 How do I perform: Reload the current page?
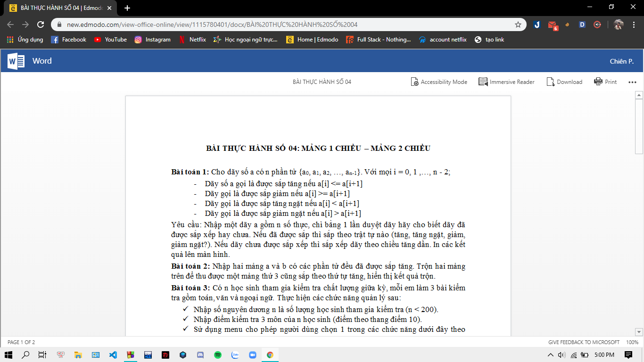click(41, 25)
